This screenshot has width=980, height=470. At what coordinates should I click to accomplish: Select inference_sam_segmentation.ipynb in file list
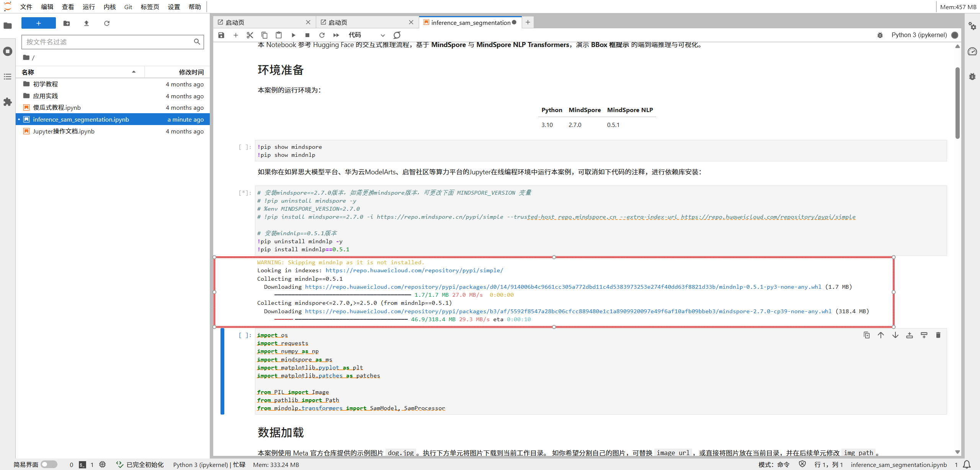tap(113, 120)
